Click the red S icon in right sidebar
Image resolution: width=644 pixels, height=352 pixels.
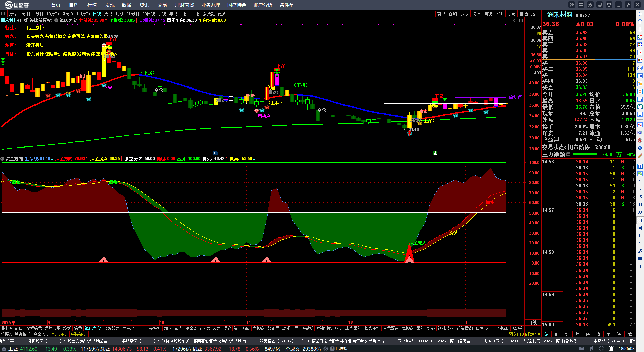coord(640,140)
